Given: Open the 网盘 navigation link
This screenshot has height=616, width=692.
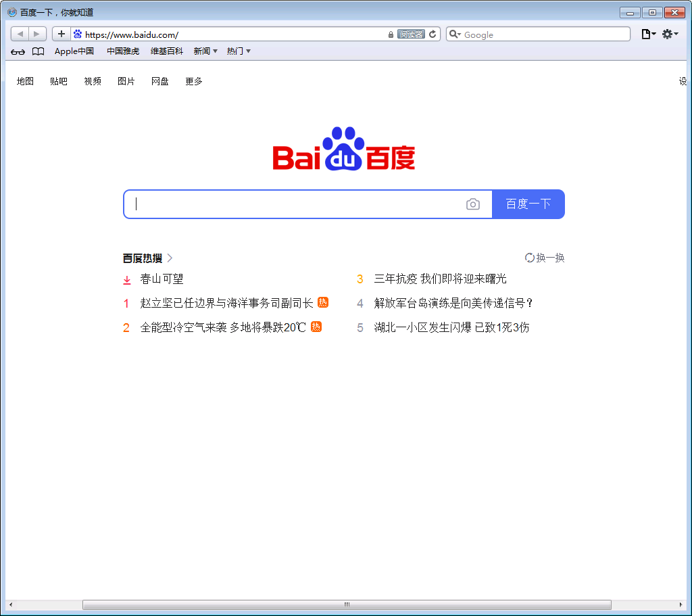Looking at the screenshot, I should click(x=159, y=81).
